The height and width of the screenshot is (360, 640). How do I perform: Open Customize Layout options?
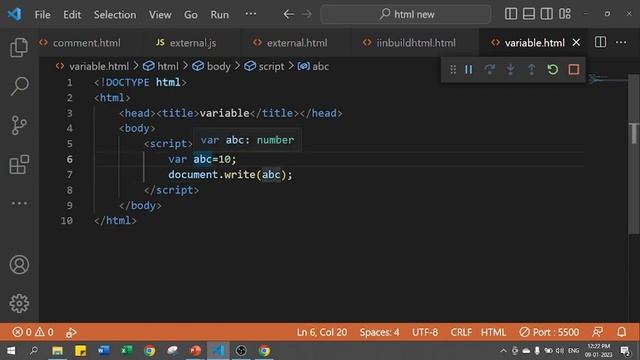pos(565,14)
